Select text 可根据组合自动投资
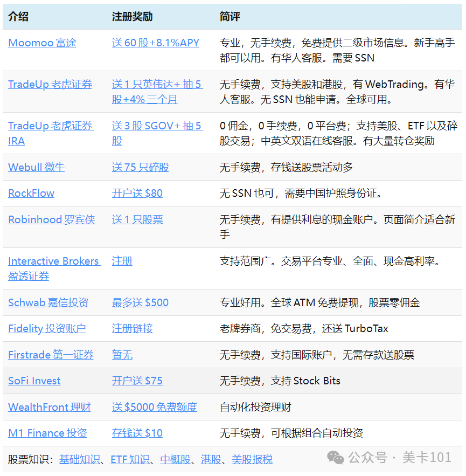This screenshot has width=466, height=476. point(317,433)
